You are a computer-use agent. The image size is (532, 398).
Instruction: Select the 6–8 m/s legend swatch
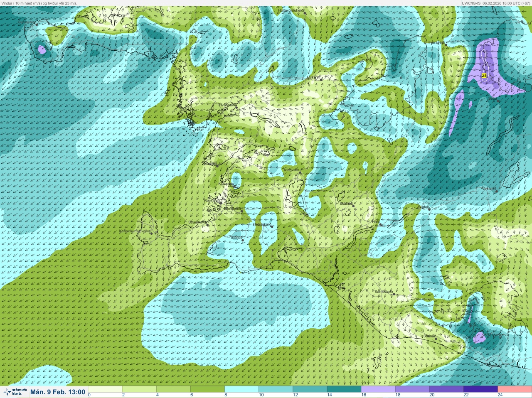[208, 389]
